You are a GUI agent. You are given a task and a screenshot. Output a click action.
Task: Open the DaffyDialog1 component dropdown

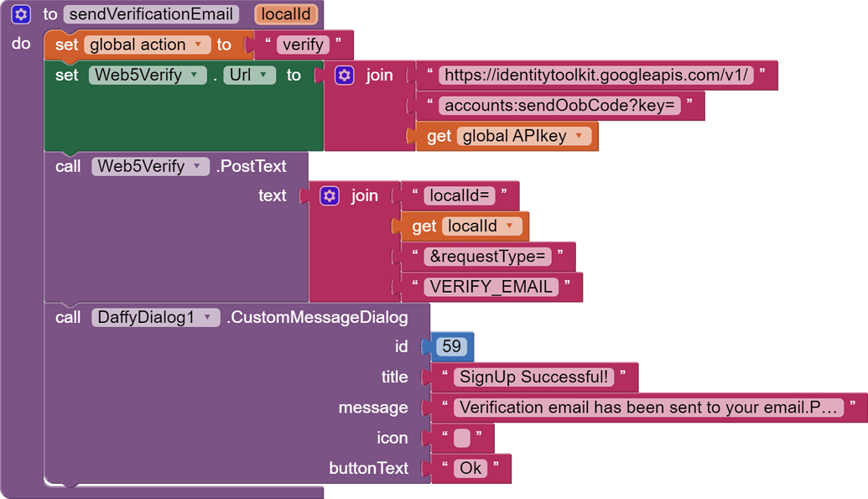point(208,318)
